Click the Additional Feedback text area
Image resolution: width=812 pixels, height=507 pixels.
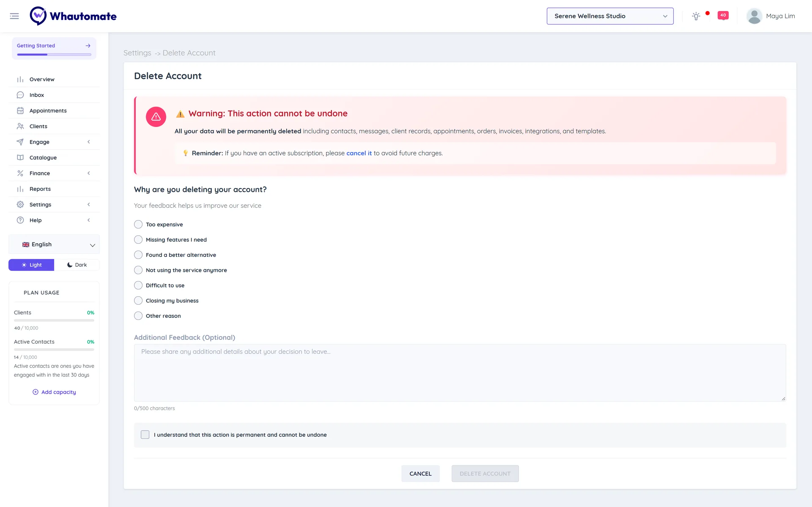(460, 373)
